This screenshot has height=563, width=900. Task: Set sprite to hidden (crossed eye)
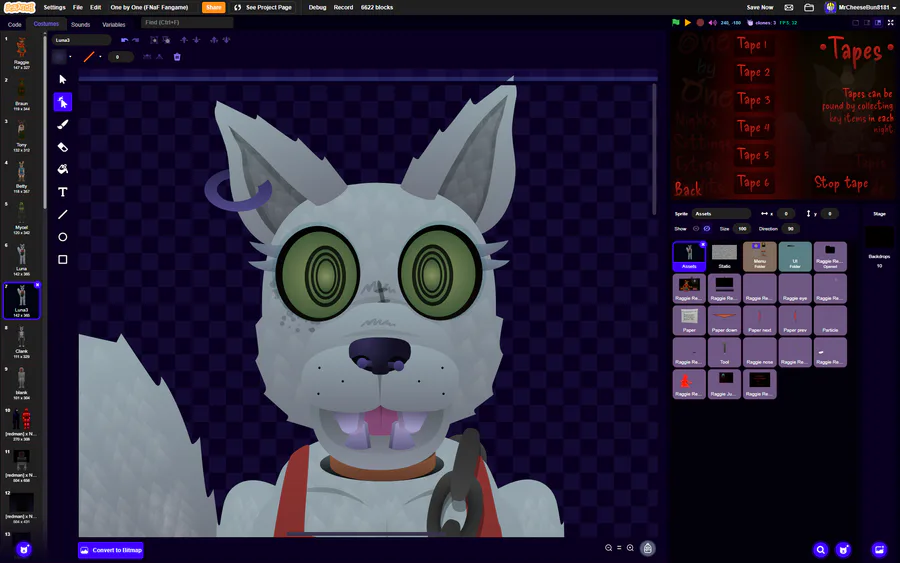[707, 228]
